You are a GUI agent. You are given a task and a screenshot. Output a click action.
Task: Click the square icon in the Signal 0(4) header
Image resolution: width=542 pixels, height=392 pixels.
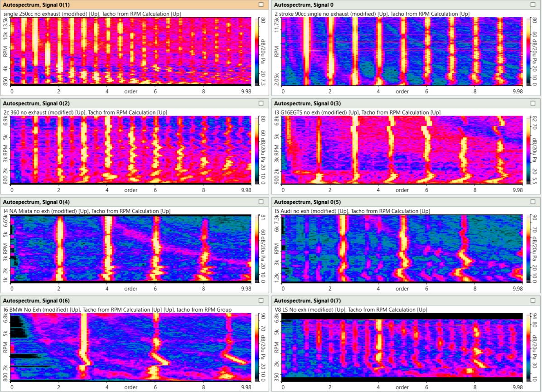[x=261, y=202]
